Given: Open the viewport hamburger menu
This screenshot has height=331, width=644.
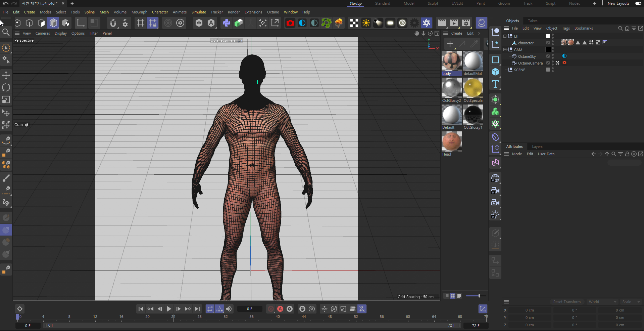Looking at the screenshot, I should coord(17,33).
